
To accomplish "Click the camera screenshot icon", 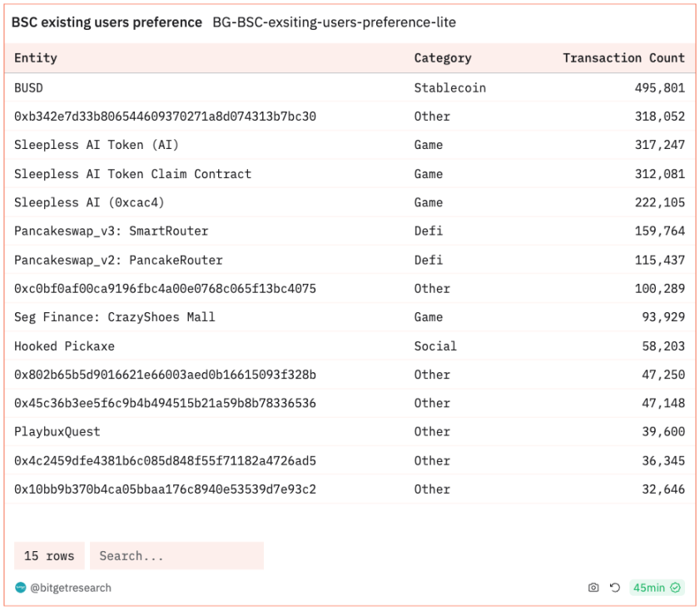I will pyautogui.click(x=593, y=588).
